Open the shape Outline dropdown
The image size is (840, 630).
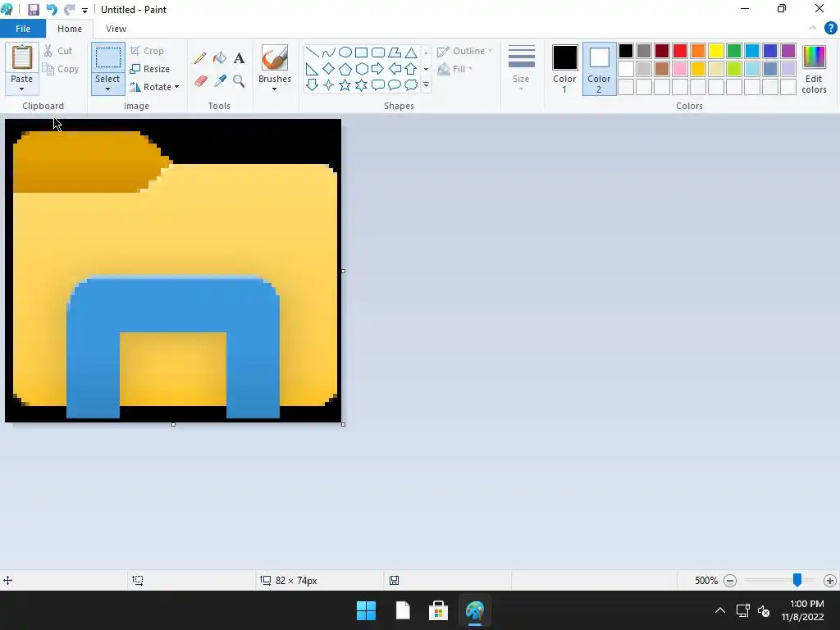[464, 51]
